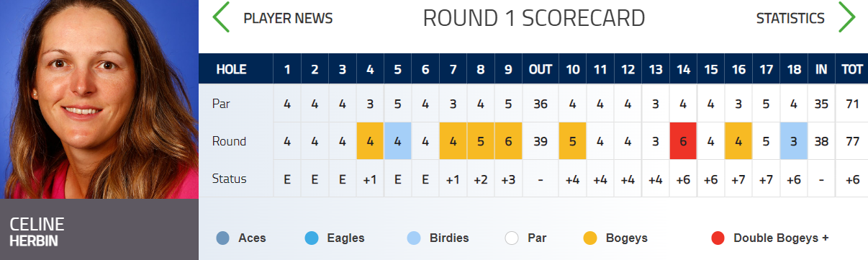Click the bogey score on hole 16
868x260 pixels.
click(x=738, y=140)
